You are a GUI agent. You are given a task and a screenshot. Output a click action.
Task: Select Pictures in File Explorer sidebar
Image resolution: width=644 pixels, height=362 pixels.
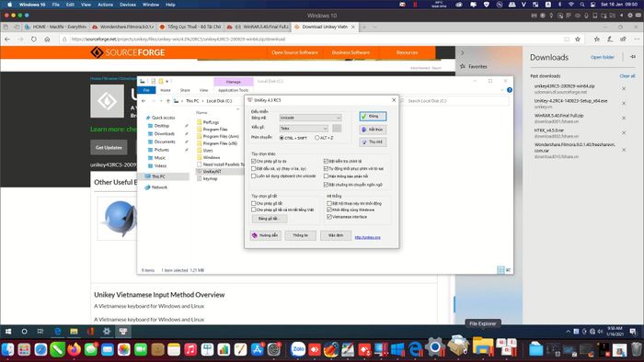pos(161,150)
